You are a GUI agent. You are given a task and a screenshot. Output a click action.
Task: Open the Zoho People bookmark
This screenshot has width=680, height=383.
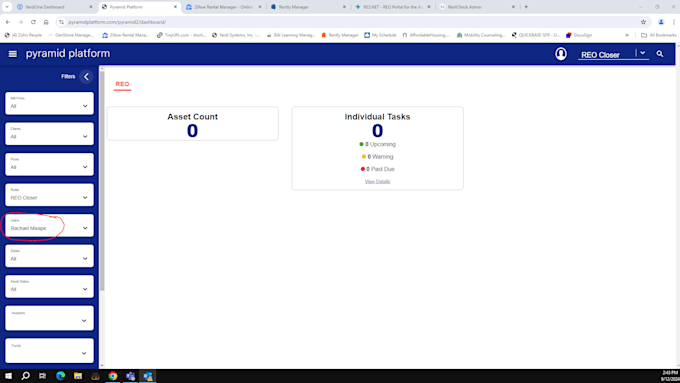[x=23, y=35]
